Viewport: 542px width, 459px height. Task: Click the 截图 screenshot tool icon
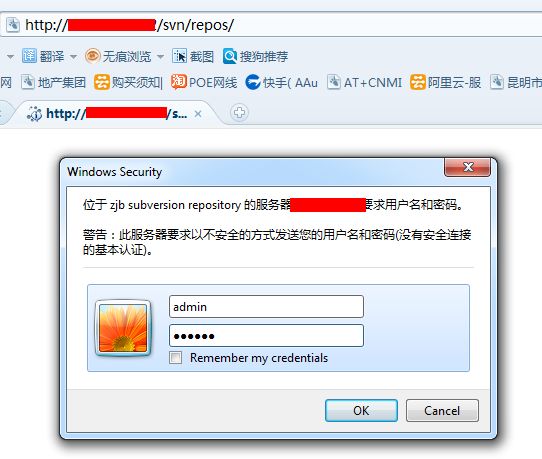179,56
